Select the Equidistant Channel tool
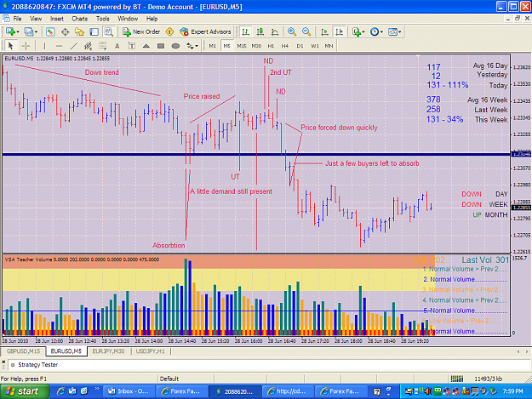Viewport: 532px width, 399px height. point(88,46)
